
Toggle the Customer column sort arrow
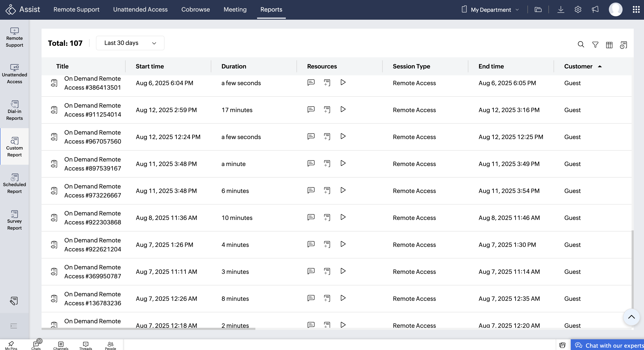(600, 66)
